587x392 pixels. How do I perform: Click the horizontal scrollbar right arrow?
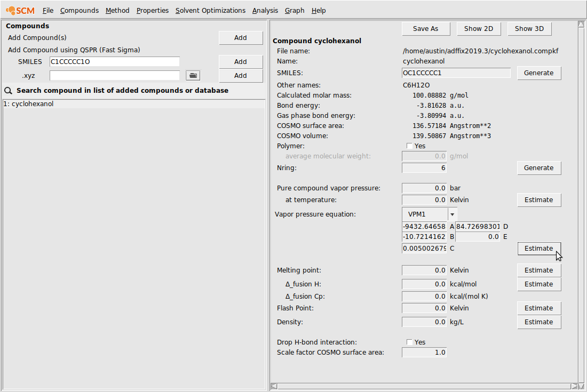coord(574,386)
